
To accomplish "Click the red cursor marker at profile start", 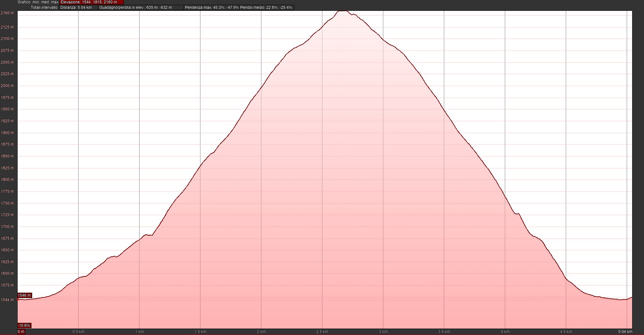I will [x=18, y=299].
